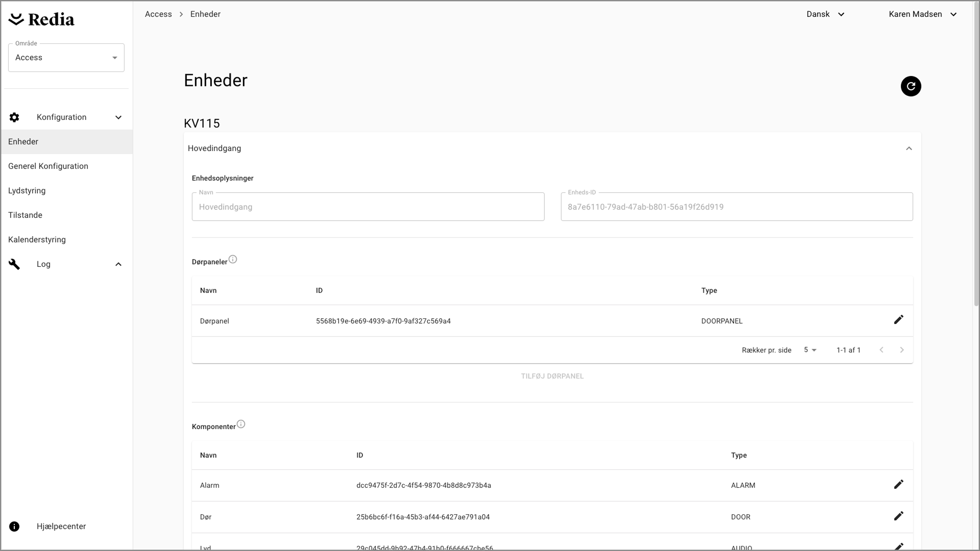This screenshot has width=980, height=551.
Task: Click info icon next to Dørpaneler
Action: 232,259
